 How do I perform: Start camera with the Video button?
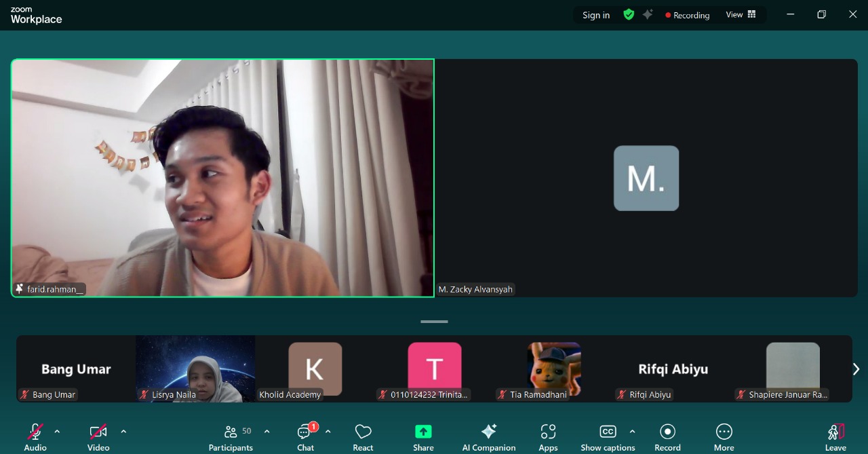[x=98, y=436]
